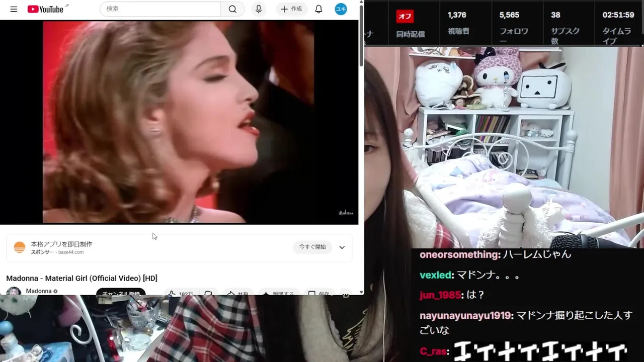Click the scrollbar down arrow
Screen dimensions: 644x362
pos(361,292)
